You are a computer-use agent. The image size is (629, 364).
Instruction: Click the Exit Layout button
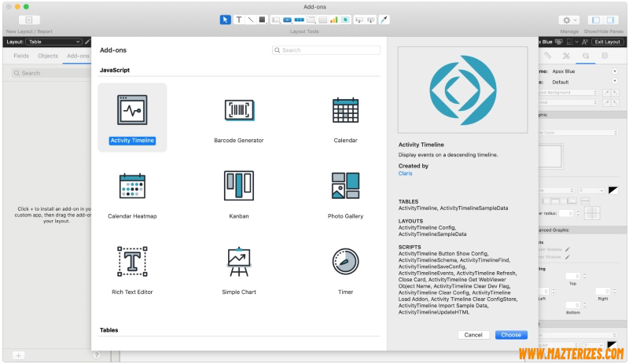pos(607,42)
